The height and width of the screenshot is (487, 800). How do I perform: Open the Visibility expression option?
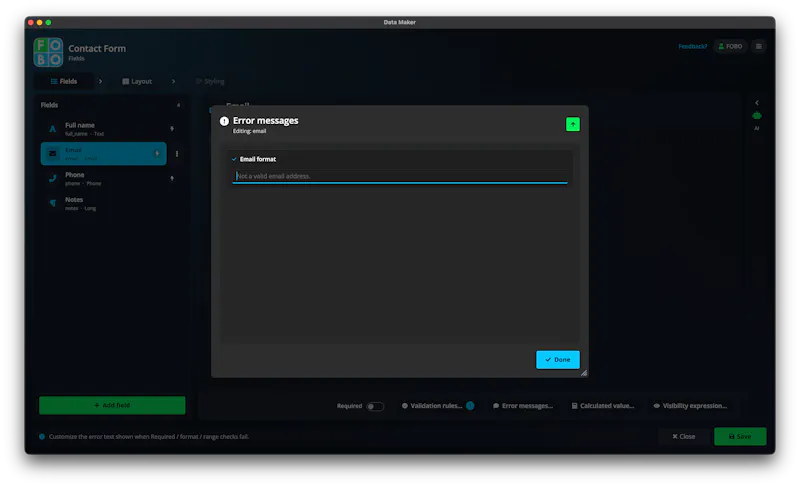click(690, 406)
